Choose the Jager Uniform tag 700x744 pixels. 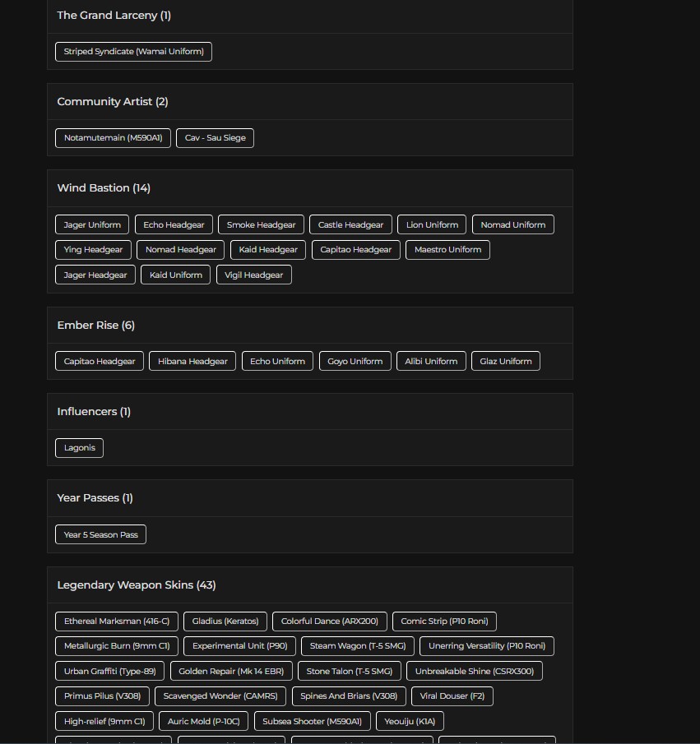click(92, 225)
